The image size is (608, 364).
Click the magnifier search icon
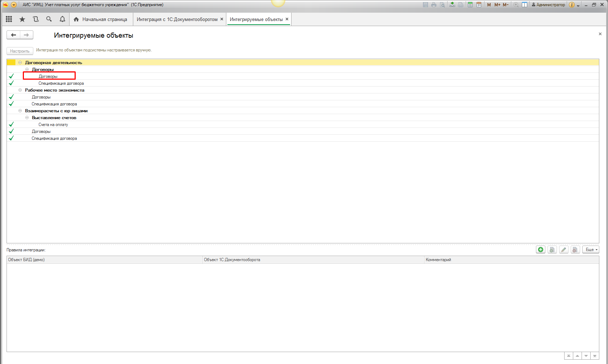click(49, 19)
